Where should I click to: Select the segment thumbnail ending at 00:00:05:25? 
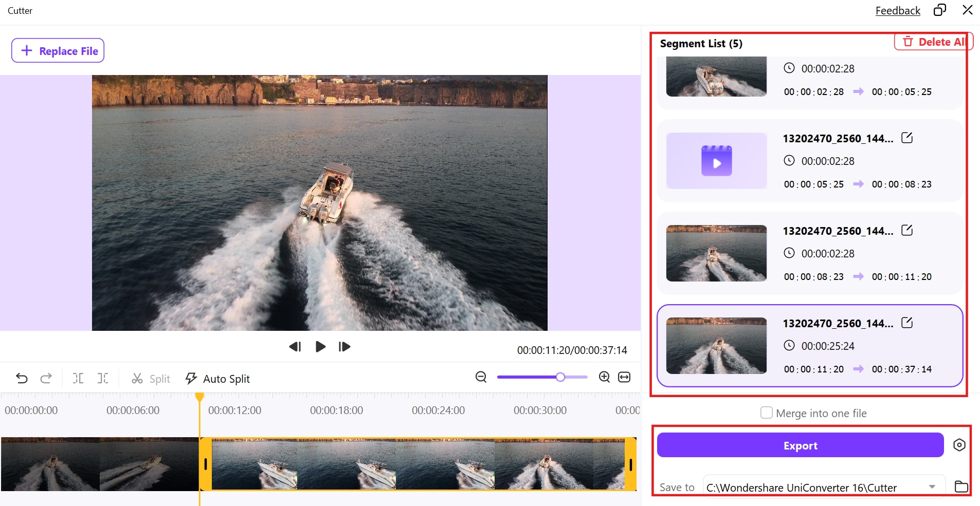716,77
